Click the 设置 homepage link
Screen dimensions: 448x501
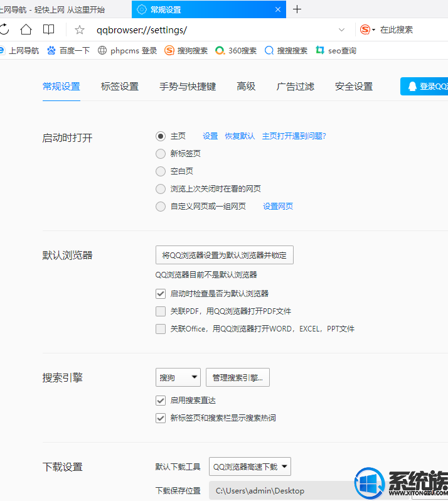point(210,136)
